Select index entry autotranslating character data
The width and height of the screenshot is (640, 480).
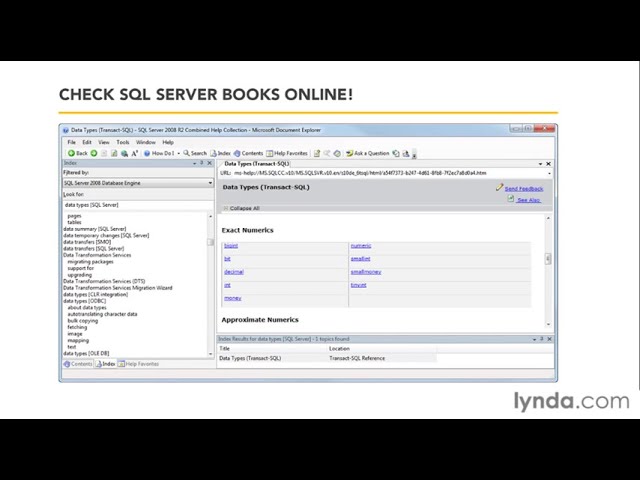point(102,314)
